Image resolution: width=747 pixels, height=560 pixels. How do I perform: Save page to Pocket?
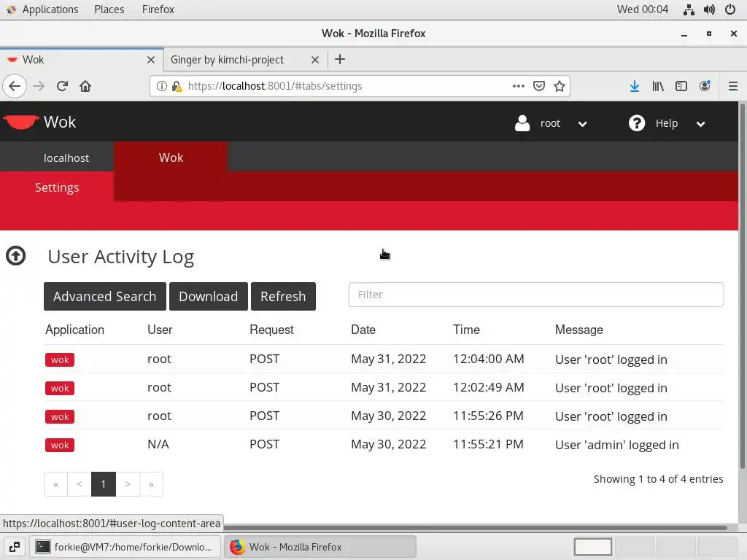[x=539, y=86]
